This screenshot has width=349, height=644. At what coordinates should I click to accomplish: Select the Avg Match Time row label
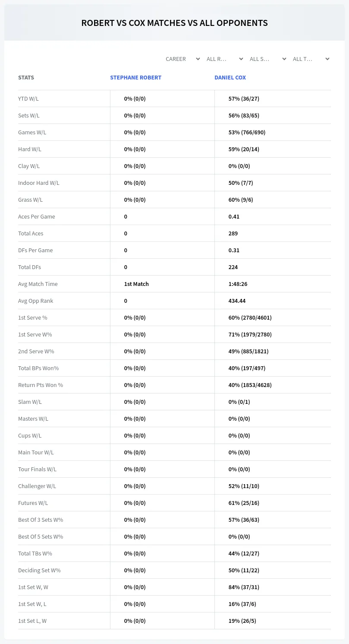38,284
